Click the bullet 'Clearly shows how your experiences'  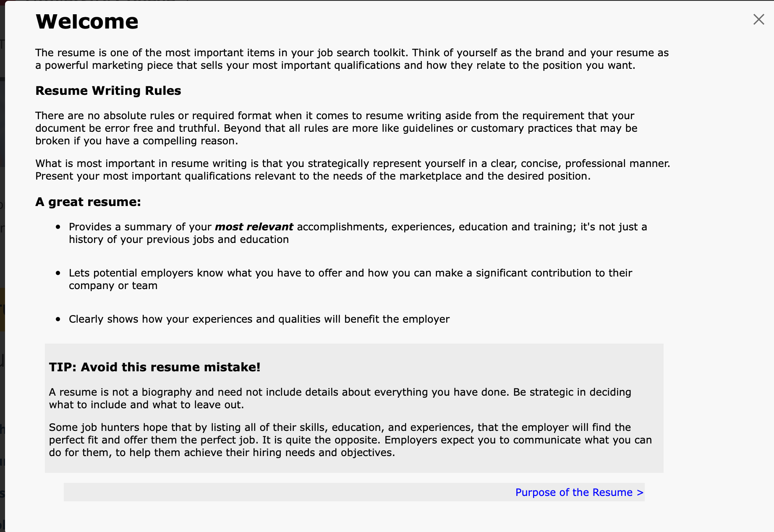(x=259, y=319)
